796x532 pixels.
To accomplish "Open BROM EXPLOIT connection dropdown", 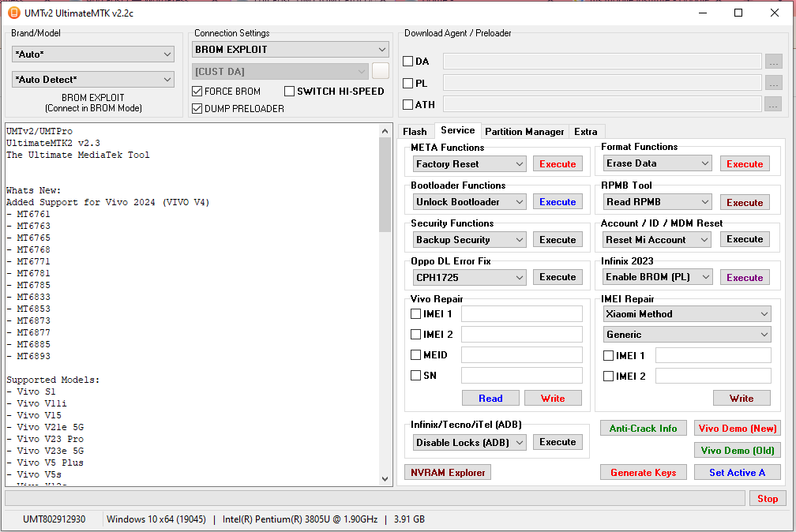I will [x=291, y=49].
